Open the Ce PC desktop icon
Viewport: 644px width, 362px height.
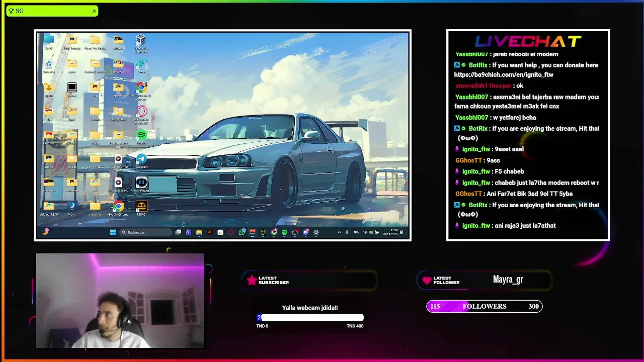coord(48,42)
